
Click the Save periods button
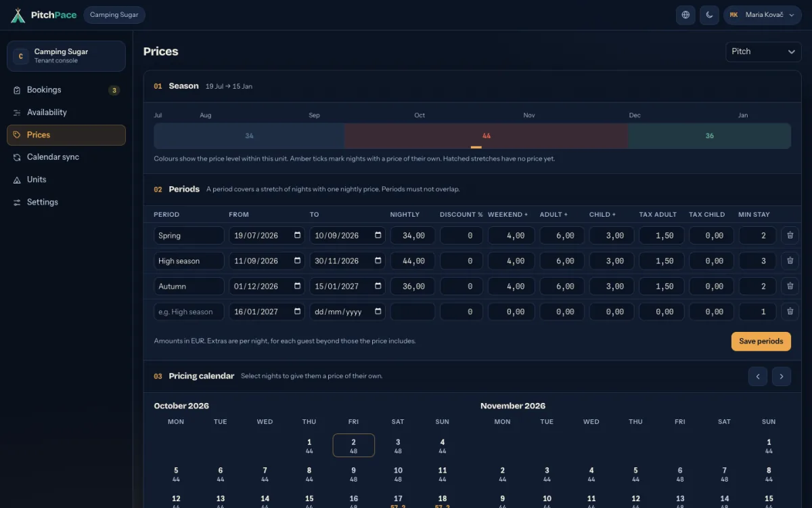pos(761,341)
